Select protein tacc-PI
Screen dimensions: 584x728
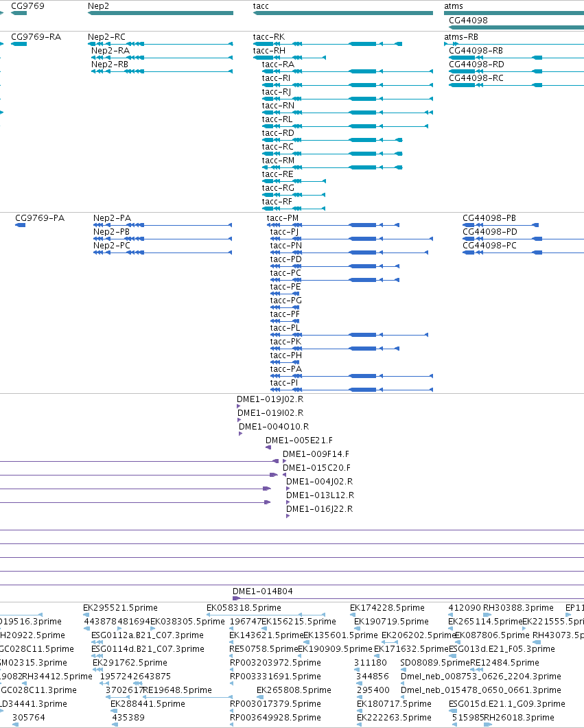pyautogui.click(x=284, y=383)
